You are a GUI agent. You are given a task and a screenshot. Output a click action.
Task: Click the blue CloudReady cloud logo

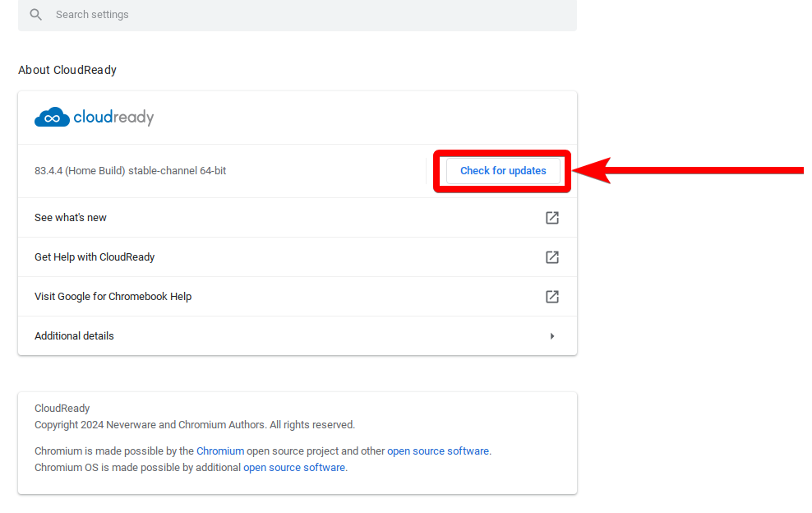click(53, 118)
